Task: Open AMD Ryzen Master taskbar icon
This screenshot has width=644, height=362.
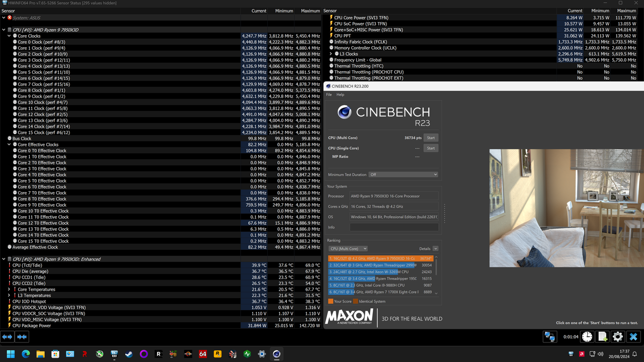Action: tap(188, 354)
